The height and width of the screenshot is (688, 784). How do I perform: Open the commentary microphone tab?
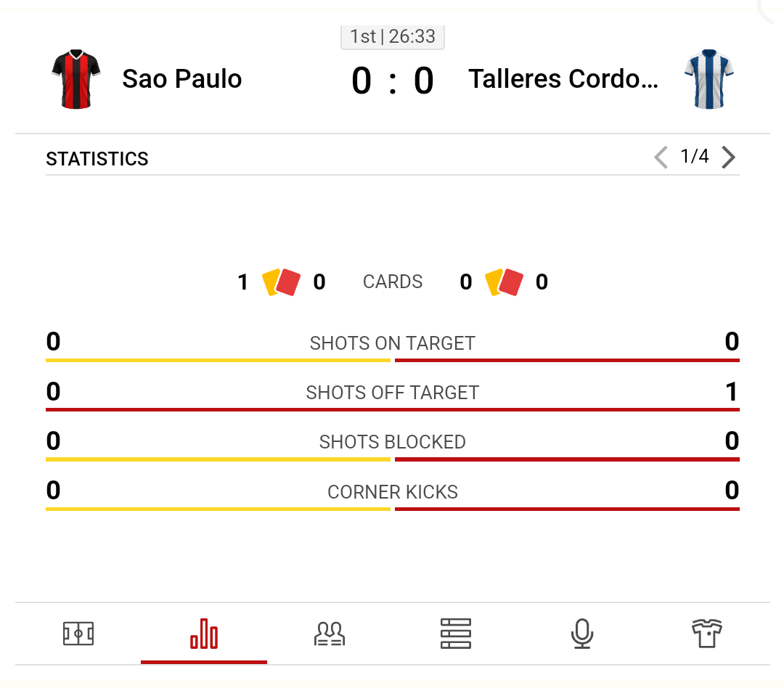[581, 634]
